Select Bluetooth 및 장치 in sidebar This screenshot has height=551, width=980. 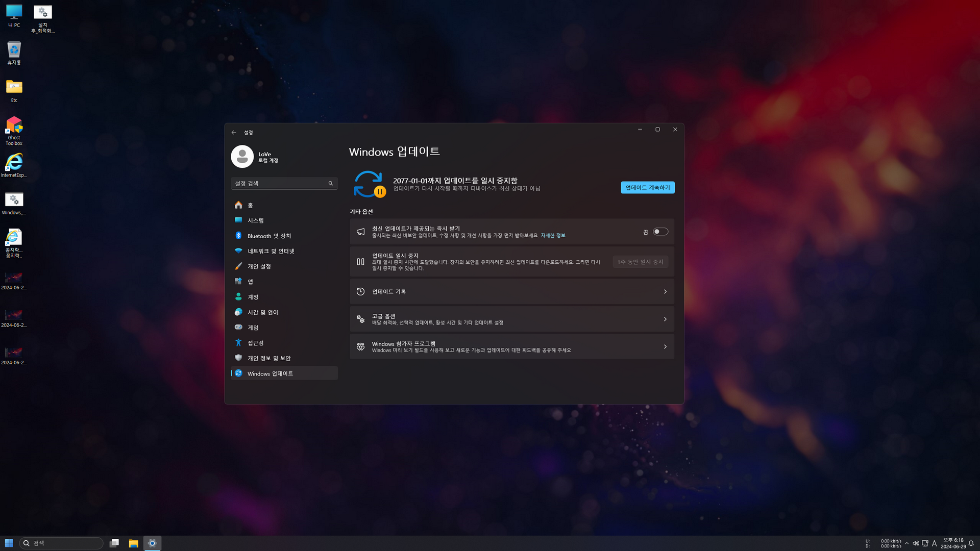coord(269,236)
